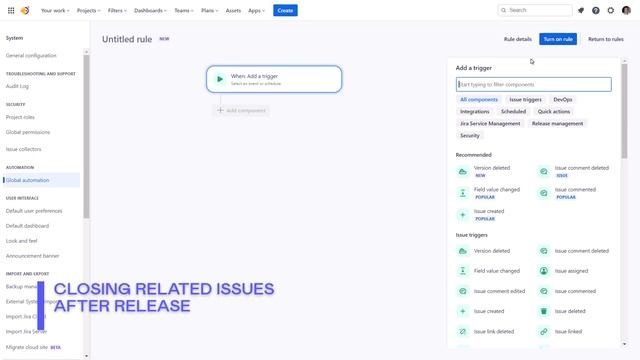
Task: Choose Issue created icon under Issue triggers
Action: pyautogui.click(x=462, y=311)
